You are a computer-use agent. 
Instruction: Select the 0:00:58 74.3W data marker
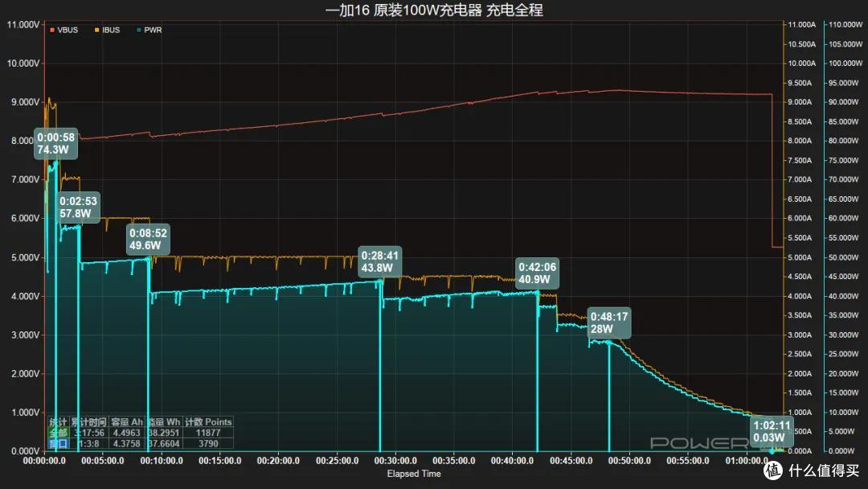[55, 143]
